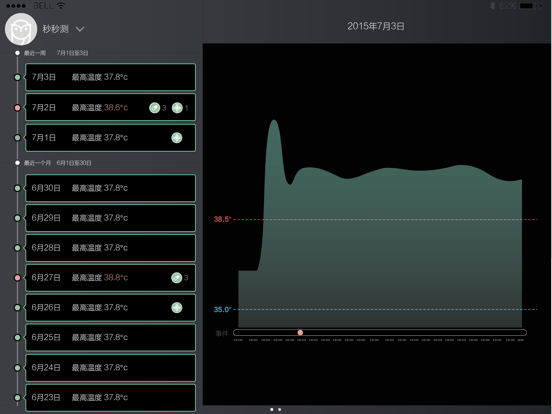The image size is (552, 414).
Task: Click the 35.0° blue threshold label
Action: pos(222,309)
